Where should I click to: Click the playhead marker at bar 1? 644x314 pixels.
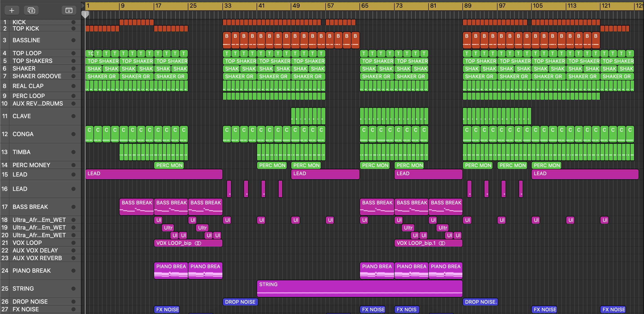85,15
